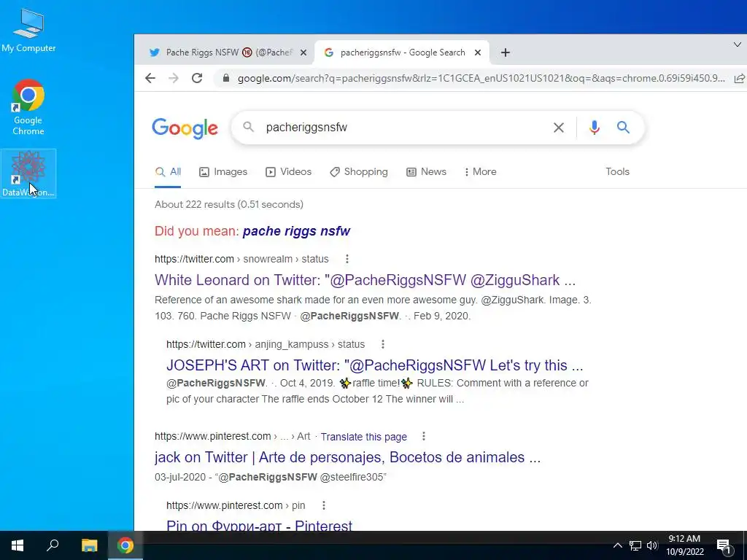Open the taskbar clock and date

(x=684, y=545)
